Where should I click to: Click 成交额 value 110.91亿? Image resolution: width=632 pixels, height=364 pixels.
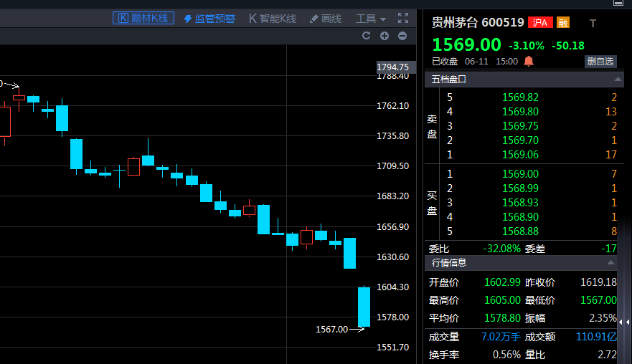(597, 337)
